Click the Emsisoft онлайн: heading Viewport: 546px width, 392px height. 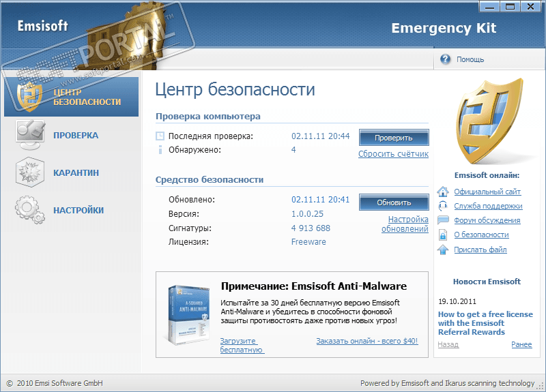point(487,175)
